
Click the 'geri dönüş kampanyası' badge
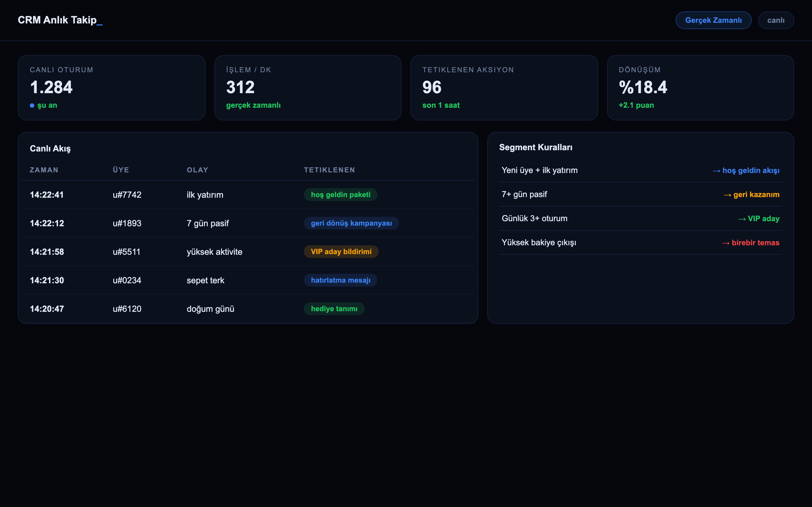[351, 223]
